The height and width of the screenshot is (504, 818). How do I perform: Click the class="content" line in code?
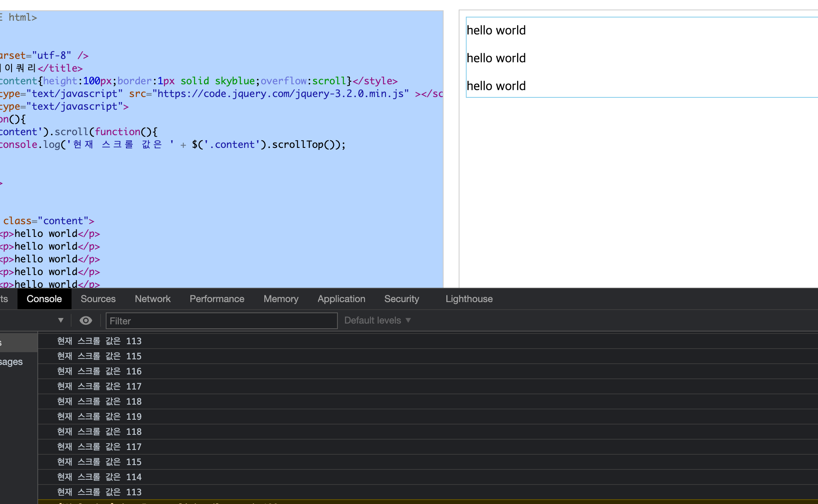pyautogui.click(x=48, y=221)
